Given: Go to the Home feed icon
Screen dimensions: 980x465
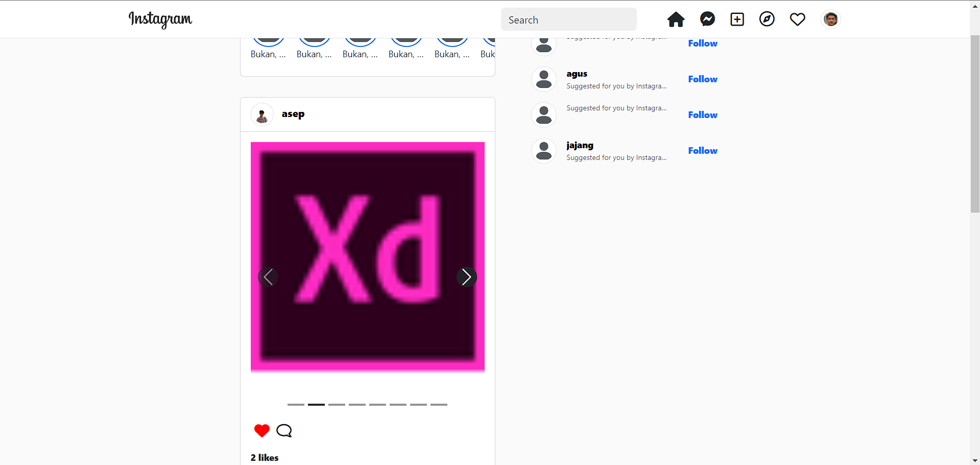Looking at the screenshot, I should click(x=676, y=19).
